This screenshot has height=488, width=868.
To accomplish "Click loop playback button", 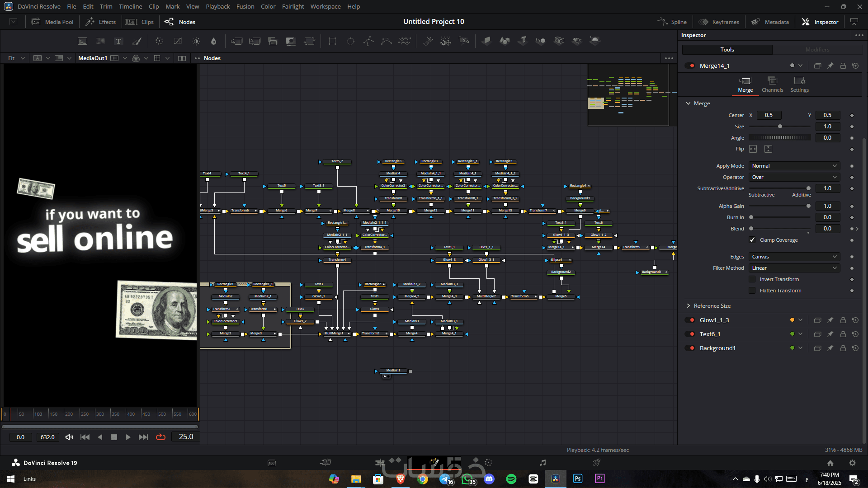I will point(160,437).
